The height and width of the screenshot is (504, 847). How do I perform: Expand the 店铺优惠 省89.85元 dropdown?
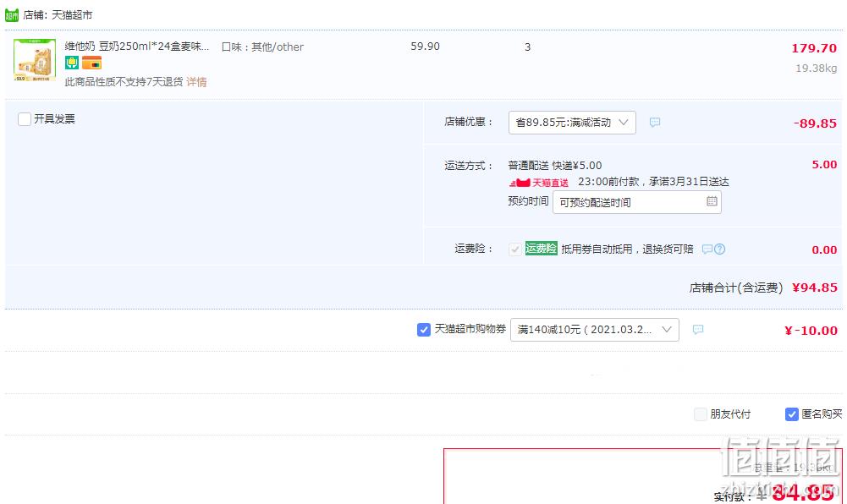click(572, 123)
